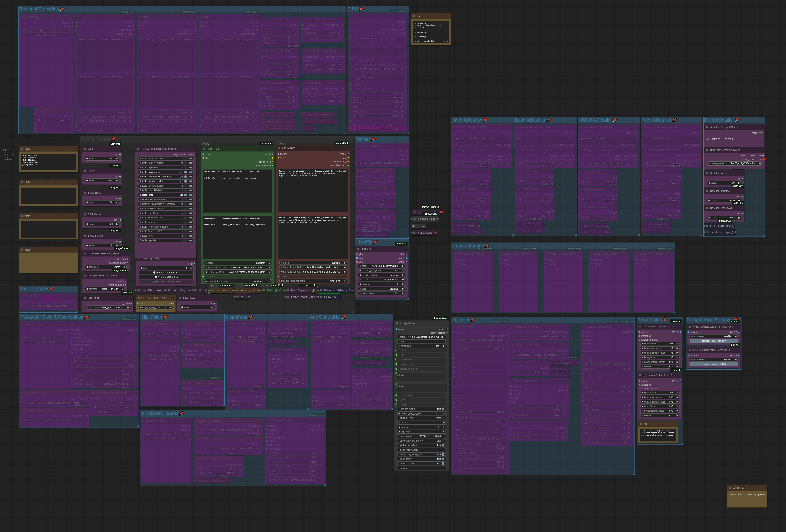This screenshot has width=786, height=532.
Task: Click the pin icon beside Upscaler group title
Action: (473, 320)
